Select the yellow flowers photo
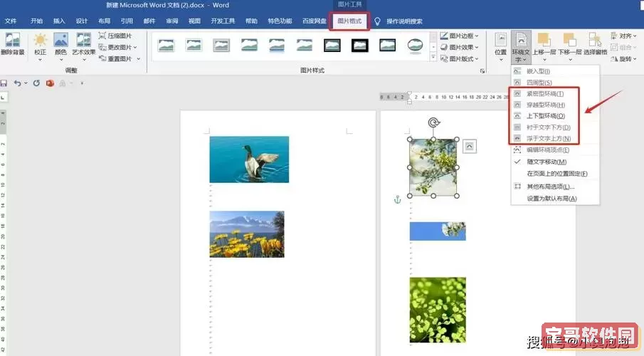This screenshot has width=644, height=356. (247, 234)
